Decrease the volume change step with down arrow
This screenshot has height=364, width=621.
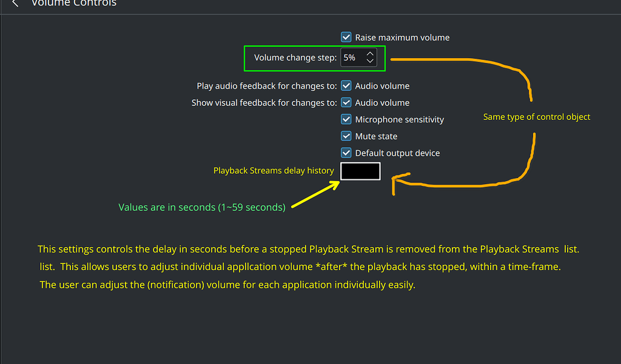(x=370, y=61)
